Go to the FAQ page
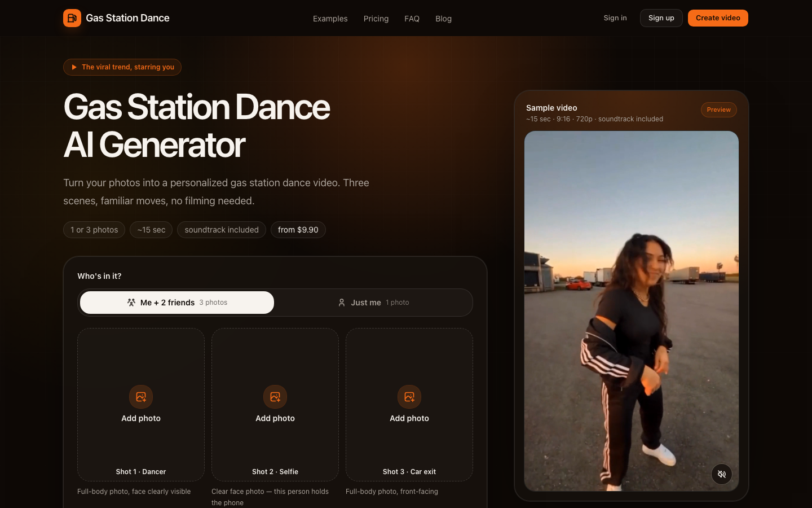The width and height of the screenshot is (812, 508). (412, 19)
